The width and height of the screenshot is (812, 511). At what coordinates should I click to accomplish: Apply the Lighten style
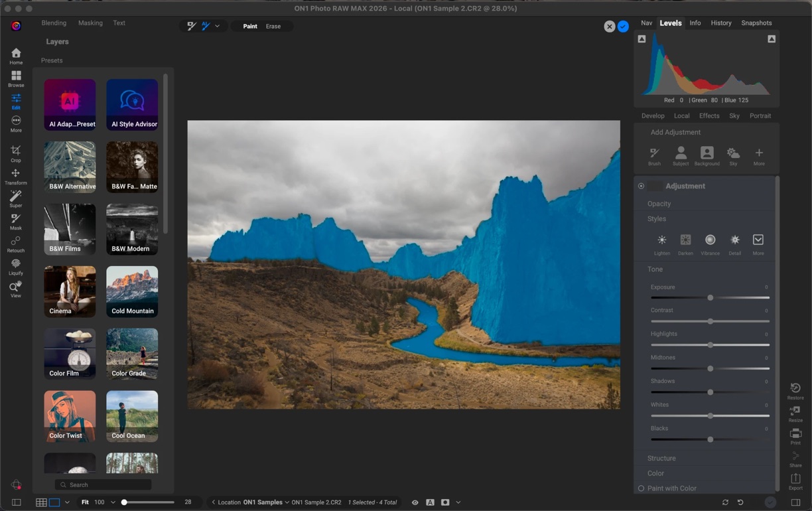pos(661,244)
